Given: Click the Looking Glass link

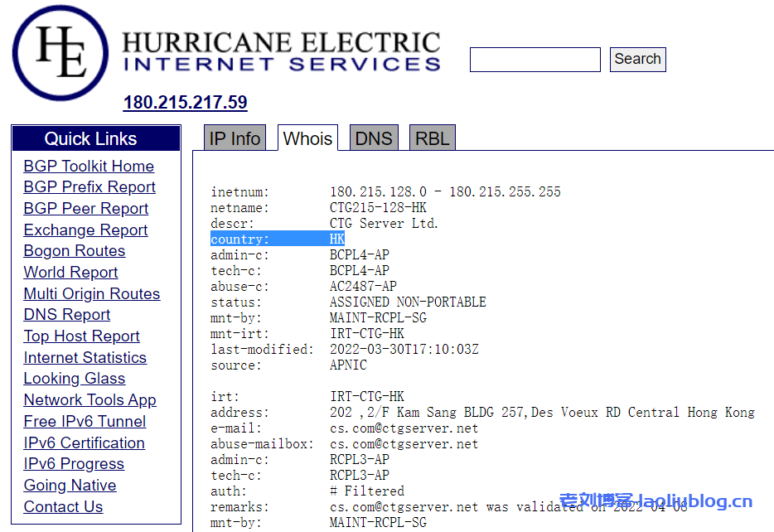Looking at the screenshot, I should point(75,379).
